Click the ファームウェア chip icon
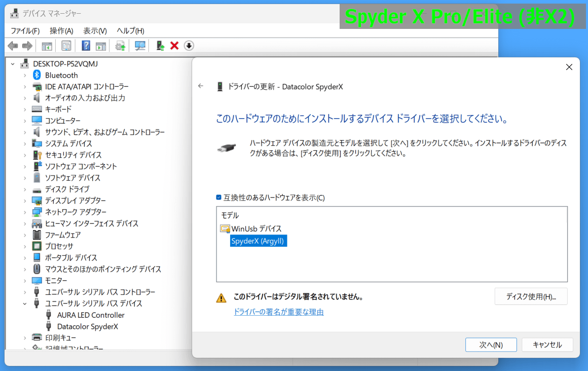Screen dimensions: 588x371 [36, 235]
